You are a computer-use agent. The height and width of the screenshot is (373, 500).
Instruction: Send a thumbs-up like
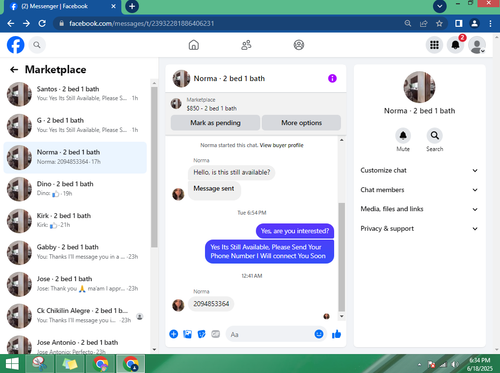(337, 334)
